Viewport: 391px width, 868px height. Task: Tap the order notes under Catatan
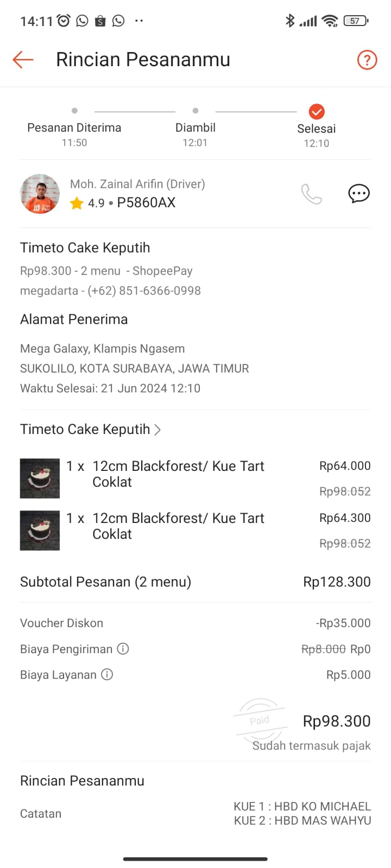tap(302, 814)
